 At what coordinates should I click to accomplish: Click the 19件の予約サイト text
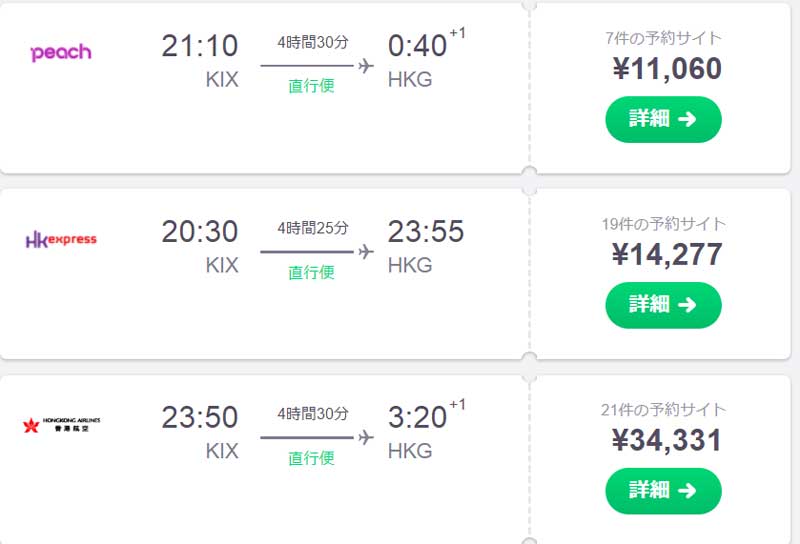(x=663, y=224)
